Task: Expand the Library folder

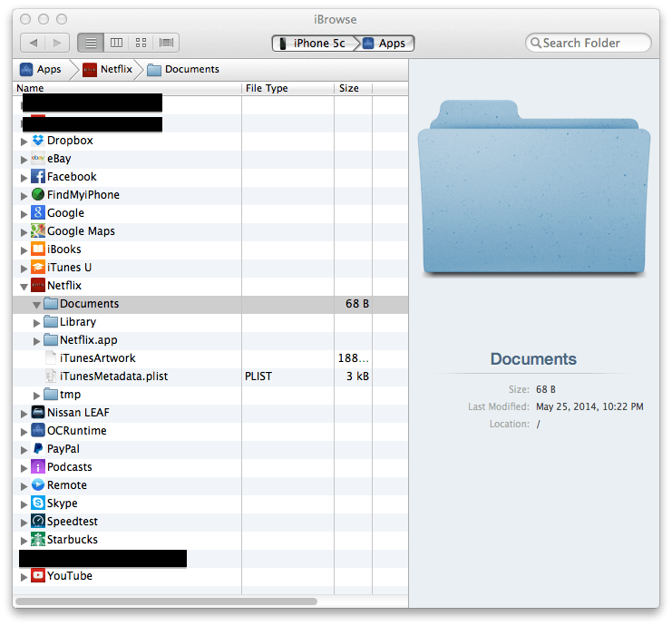Action: 37,322
